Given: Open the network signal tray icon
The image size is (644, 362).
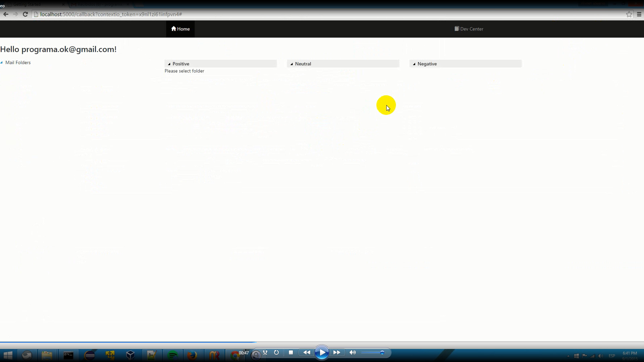Looking at the screenshot, I should pyautogui.click(x=593, y=356).
